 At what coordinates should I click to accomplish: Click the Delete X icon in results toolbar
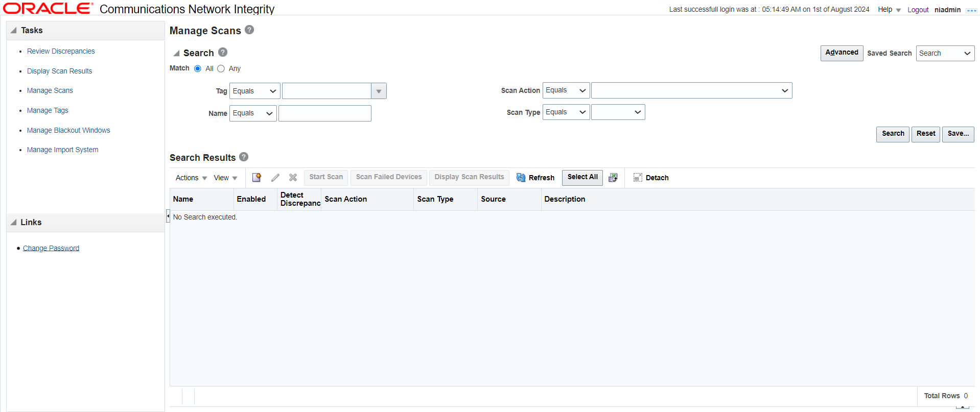pos(293,178)
